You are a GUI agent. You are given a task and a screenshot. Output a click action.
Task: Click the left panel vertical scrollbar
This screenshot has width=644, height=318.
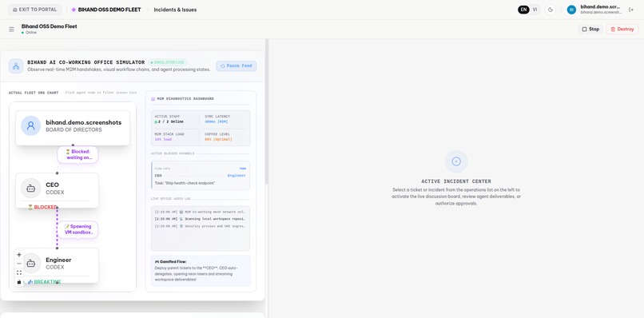click(x=267, y=111)
